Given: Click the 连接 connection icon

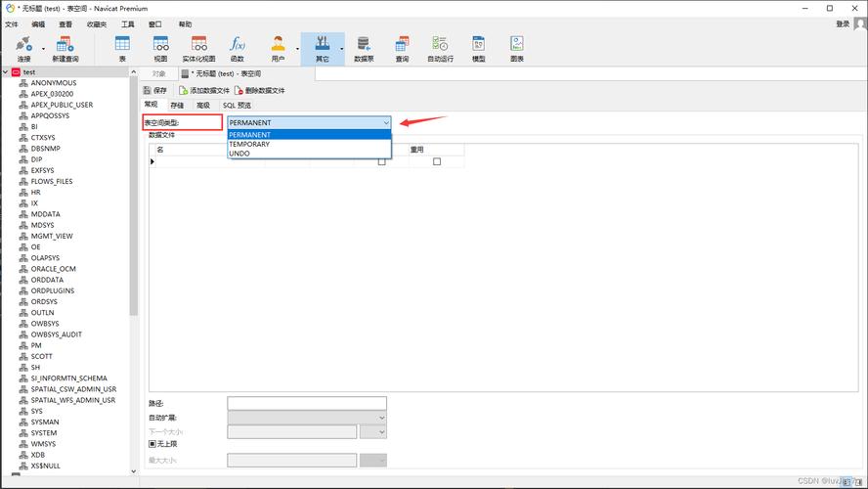Looking at the screenshot, I should point(23,44).
